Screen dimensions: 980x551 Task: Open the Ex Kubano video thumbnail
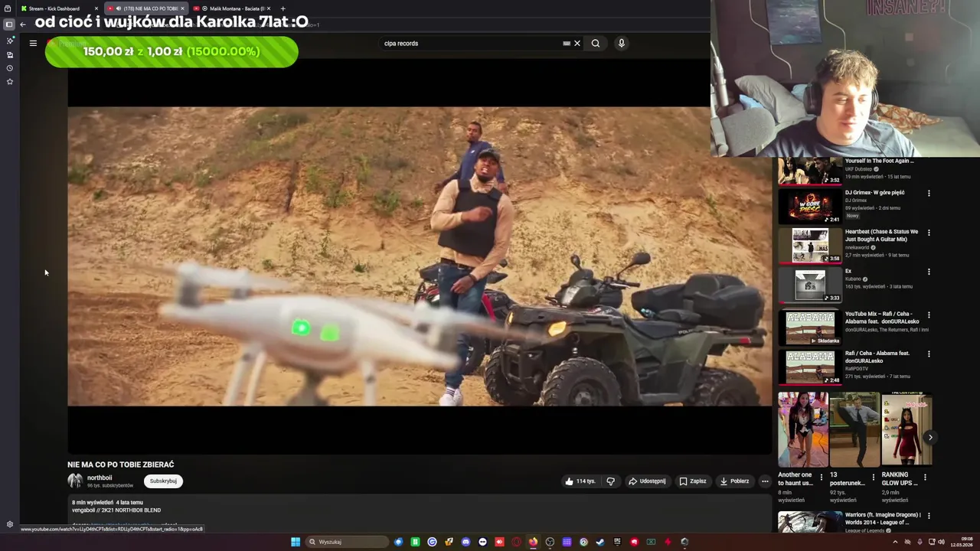click(810, 285)
